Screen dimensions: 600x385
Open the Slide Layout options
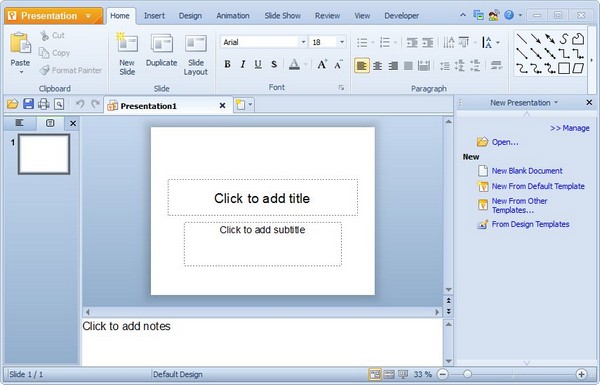tap(196, 55)
